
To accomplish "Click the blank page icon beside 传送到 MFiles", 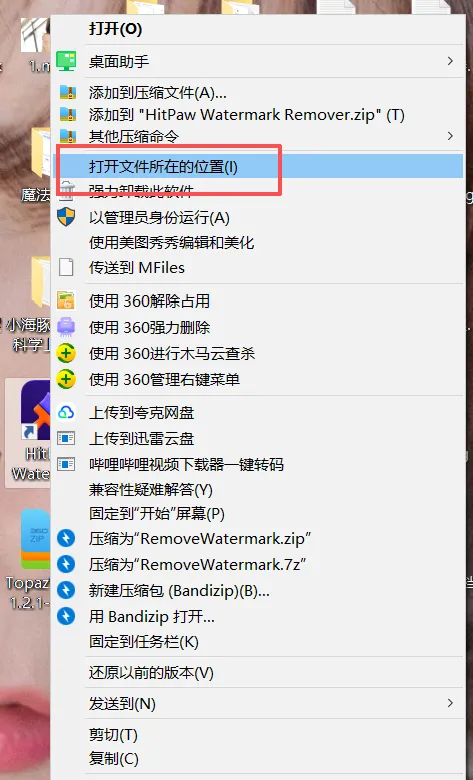I will tap(66, 267).
